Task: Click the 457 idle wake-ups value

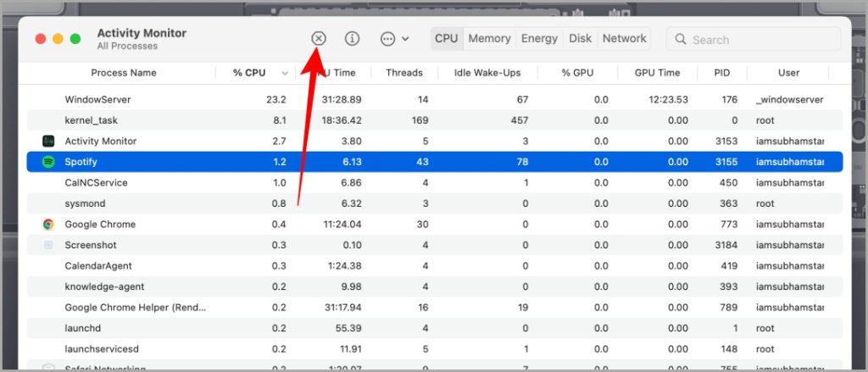Action: click(520, 120)
